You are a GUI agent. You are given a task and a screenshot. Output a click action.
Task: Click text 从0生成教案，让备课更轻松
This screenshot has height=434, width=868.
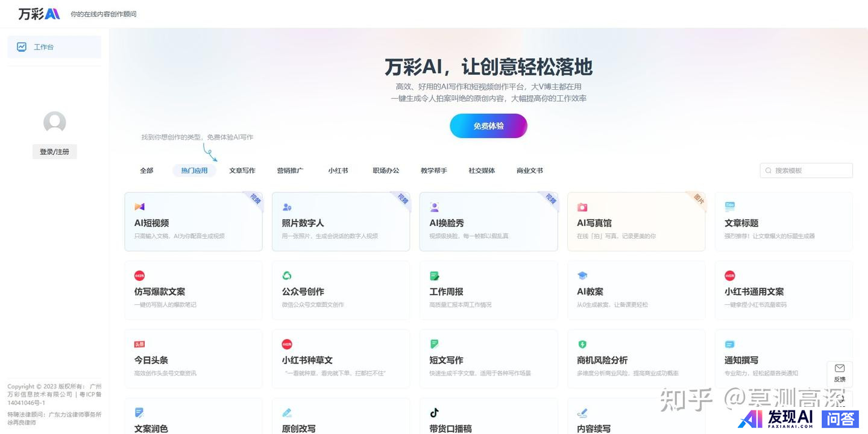[x=612, y=305]
